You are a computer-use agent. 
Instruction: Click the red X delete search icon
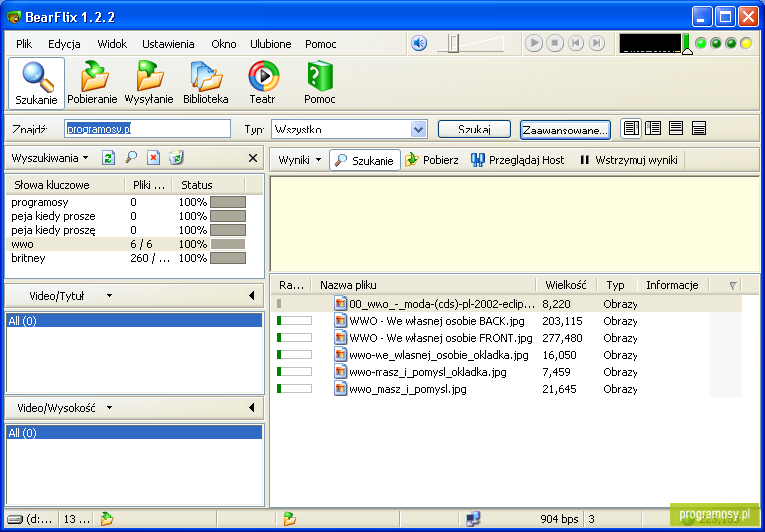pyautogui.click(x=153, y=158)
